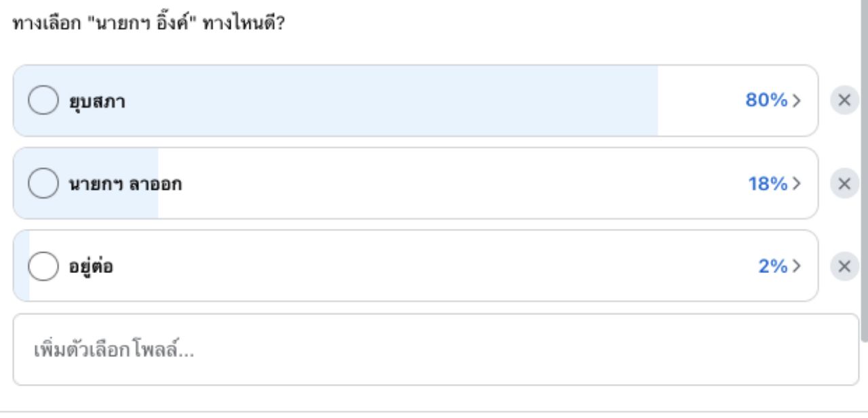Image resolution: width=868 pixels, height=418 pixels.
Task: Expand the chevron arrow next to 2%
Action: tap(797, 266)
